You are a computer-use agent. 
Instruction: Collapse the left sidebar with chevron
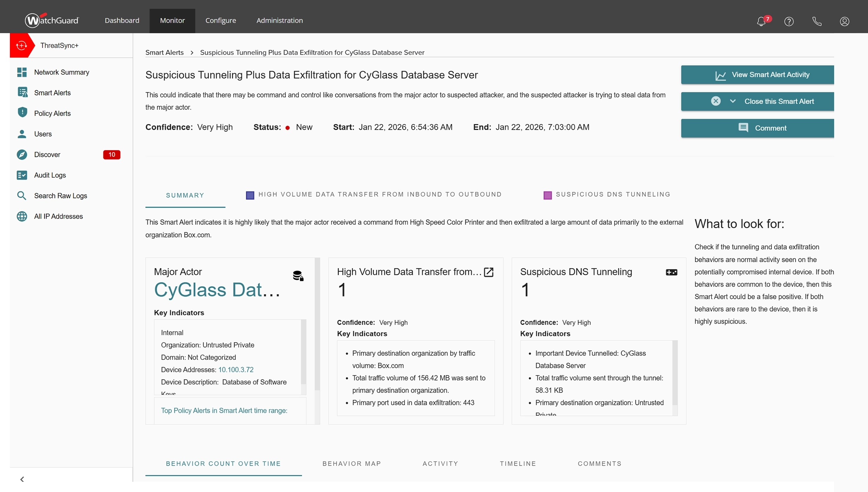tap(22, 479)
